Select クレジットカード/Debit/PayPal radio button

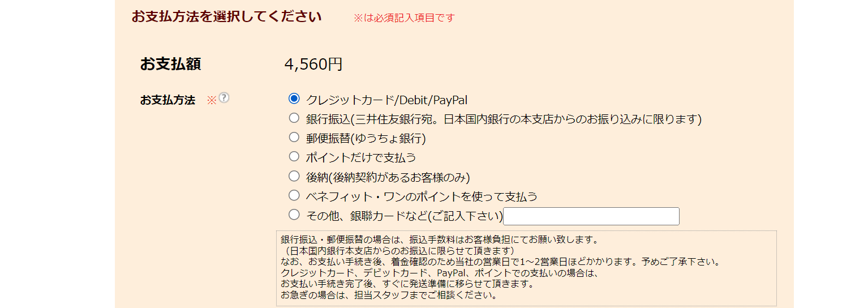[x=294, y=99]
